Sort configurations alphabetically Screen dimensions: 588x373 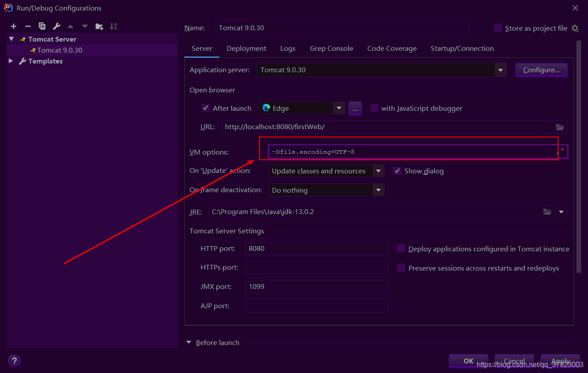pyautogui.click(x=113, y=26)
